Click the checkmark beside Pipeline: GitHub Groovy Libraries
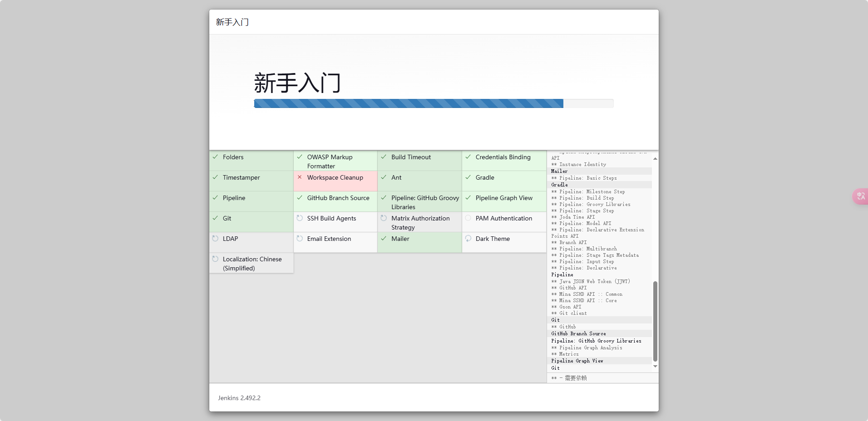The width and height of the screenshot is (868, 421). click(384, 198)
